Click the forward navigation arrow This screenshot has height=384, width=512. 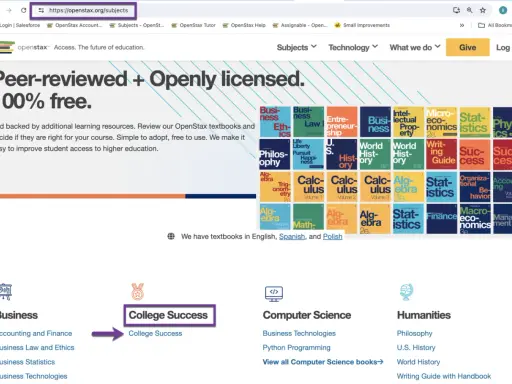point(9,10)
